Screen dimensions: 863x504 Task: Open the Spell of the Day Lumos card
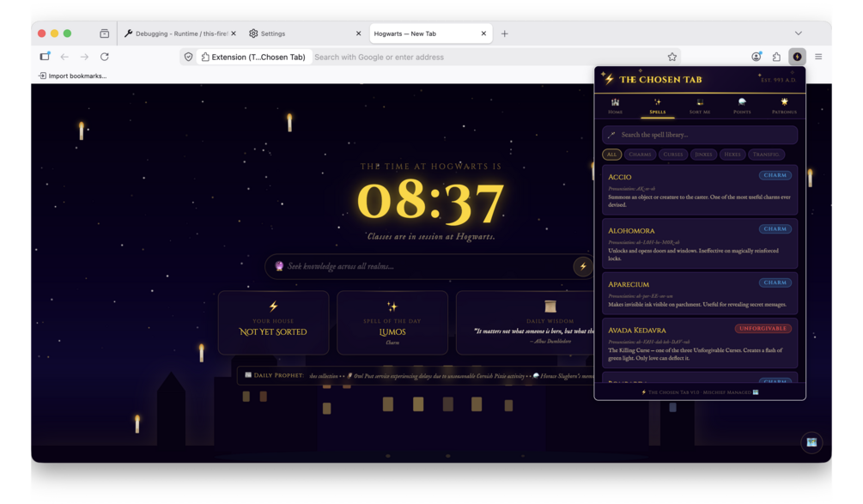pyautogui.click(x=392, y=323)
